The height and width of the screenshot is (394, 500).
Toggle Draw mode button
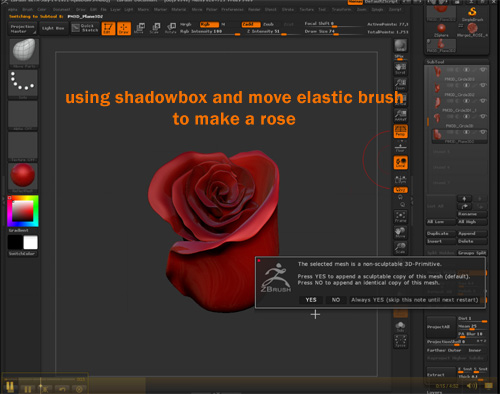click(x=124, y=29)
